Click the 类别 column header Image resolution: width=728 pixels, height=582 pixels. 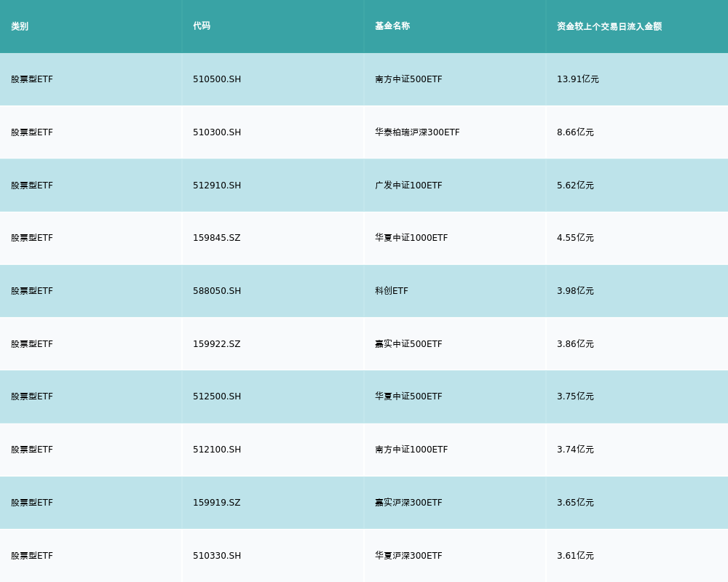pos(20,26)
